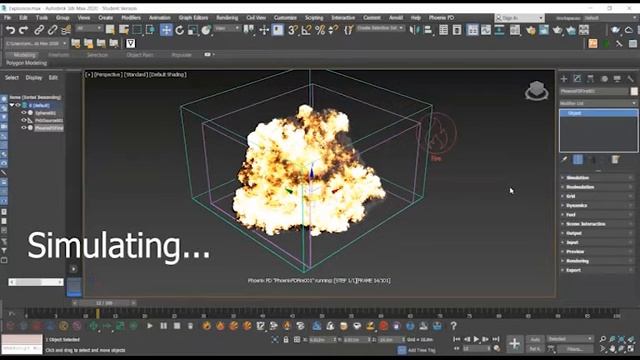The width and height of the screenshot is (640, 360).
Task: Open the Utilities wrench tab
Action: [631, 79]
